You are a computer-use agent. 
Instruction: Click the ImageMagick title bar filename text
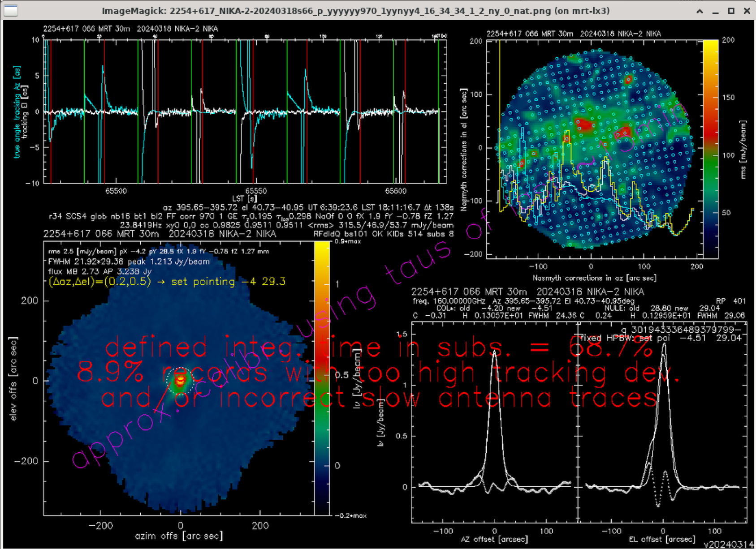click(355, 11)
